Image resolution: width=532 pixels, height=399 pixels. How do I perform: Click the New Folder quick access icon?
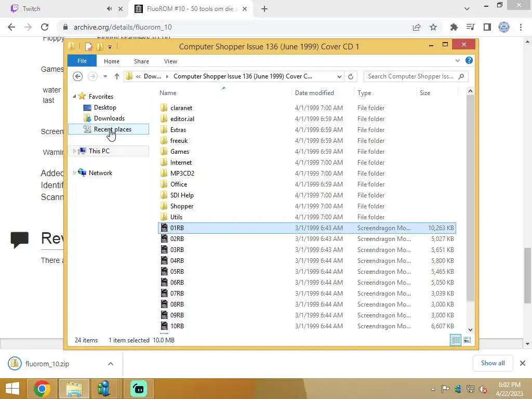click(x=100, y=46)
